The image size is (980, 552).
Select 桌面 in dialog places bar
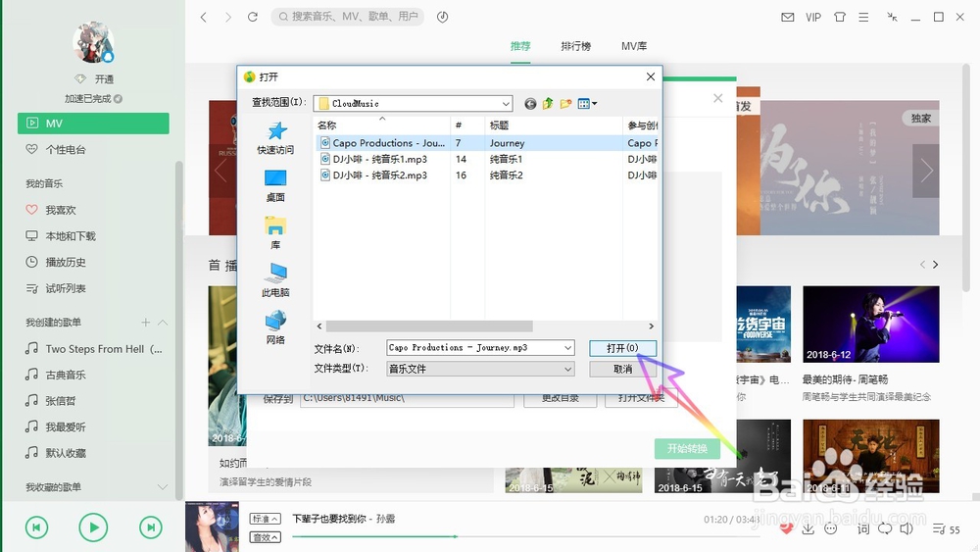(275, 185)
